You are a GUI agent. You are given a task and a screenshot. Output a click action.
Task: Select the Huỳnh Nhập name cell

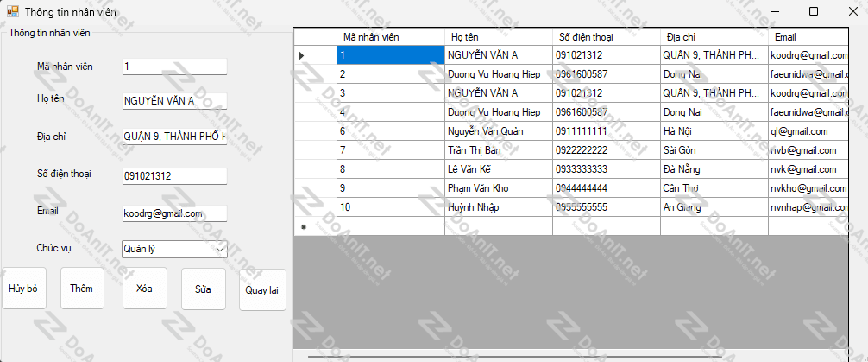click(x=498, y=207)
